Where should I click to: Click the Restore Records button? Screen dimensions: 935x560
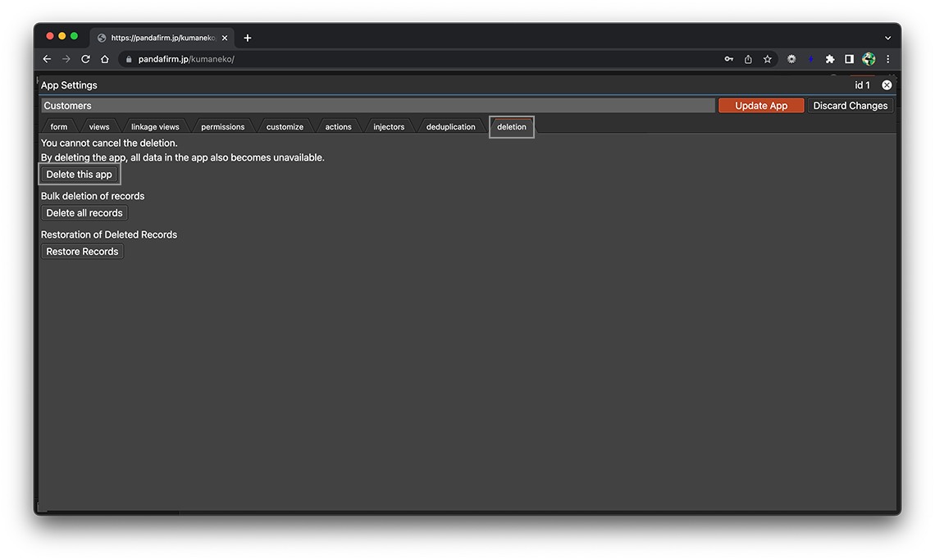pos(82,252)
